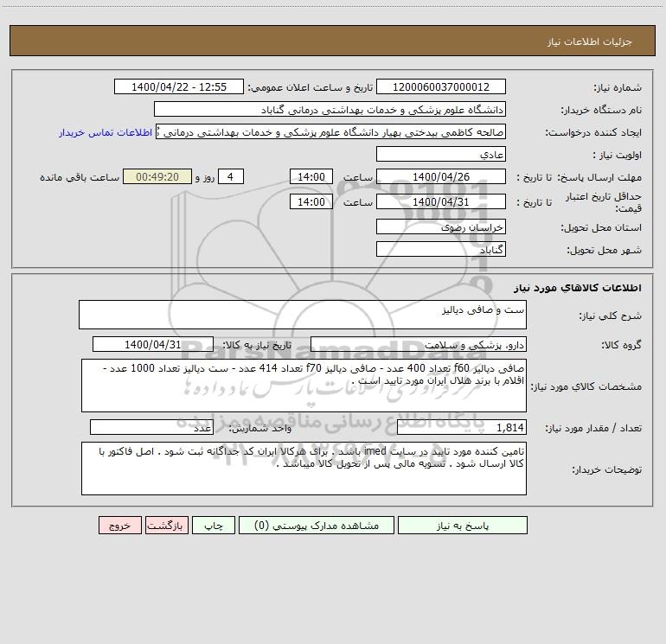Click the announcement date field 1400/04/22 - 12:55
This screenshot has height=644, width=666.
179,86
